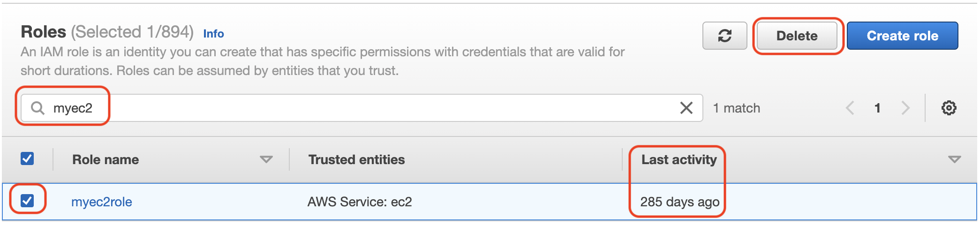
Task: Open the Info link beside Roles
Action: pos(213,34)
